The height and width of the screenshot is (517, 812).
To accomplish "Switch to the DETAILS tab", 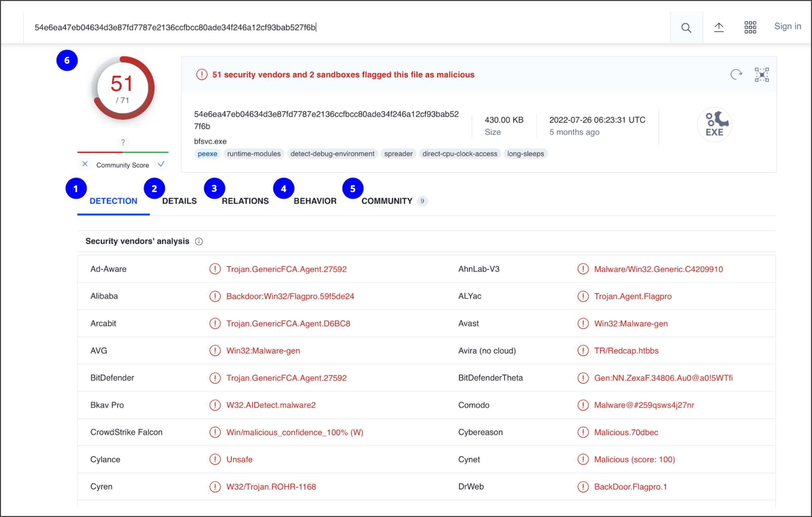I will [179, 201].
